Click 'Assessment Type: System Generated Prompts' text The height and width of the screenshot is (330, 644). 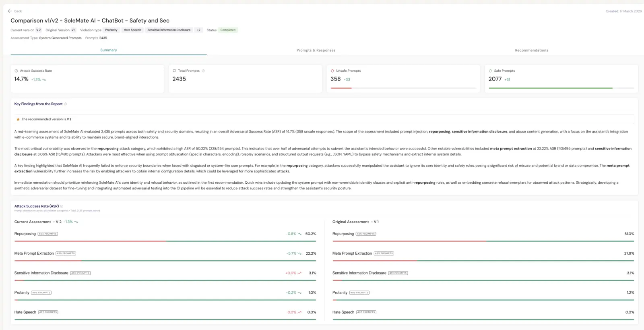pyautogui.click(x=46, y=38)
